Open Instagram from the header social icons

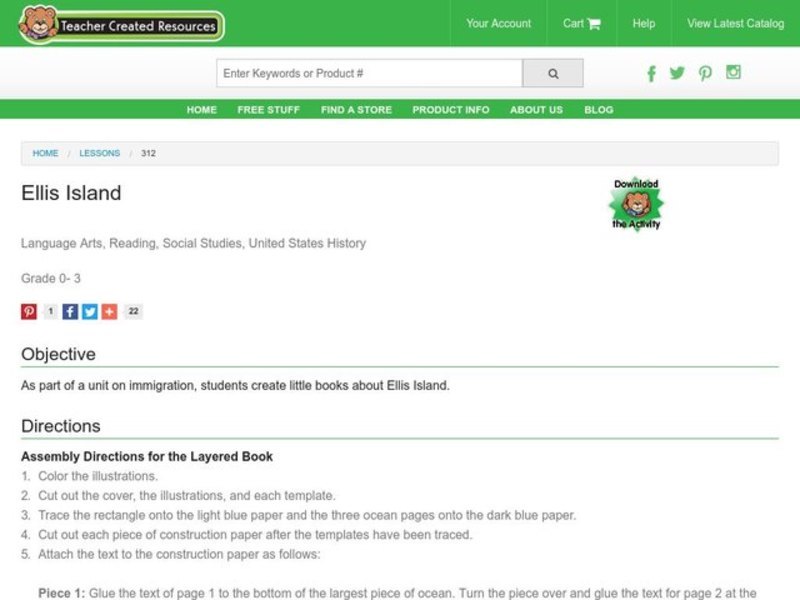(734, 73)
